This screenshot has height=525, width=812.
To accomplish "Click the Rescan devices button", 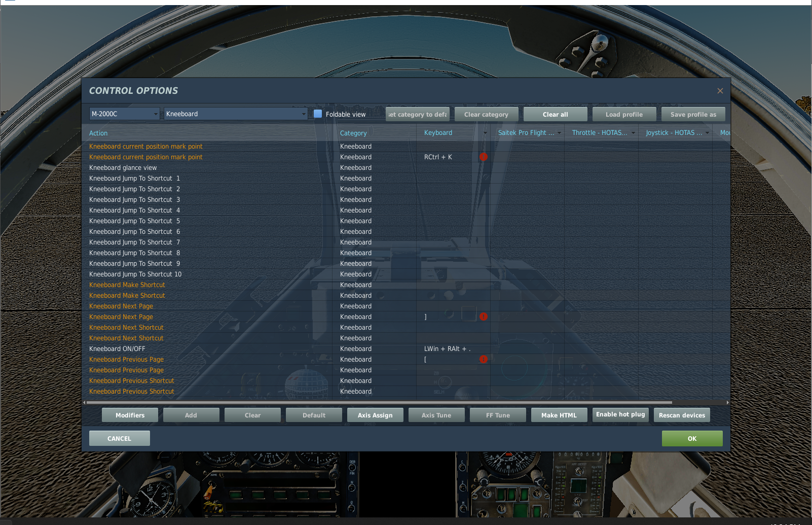I will tap(682, 415).
